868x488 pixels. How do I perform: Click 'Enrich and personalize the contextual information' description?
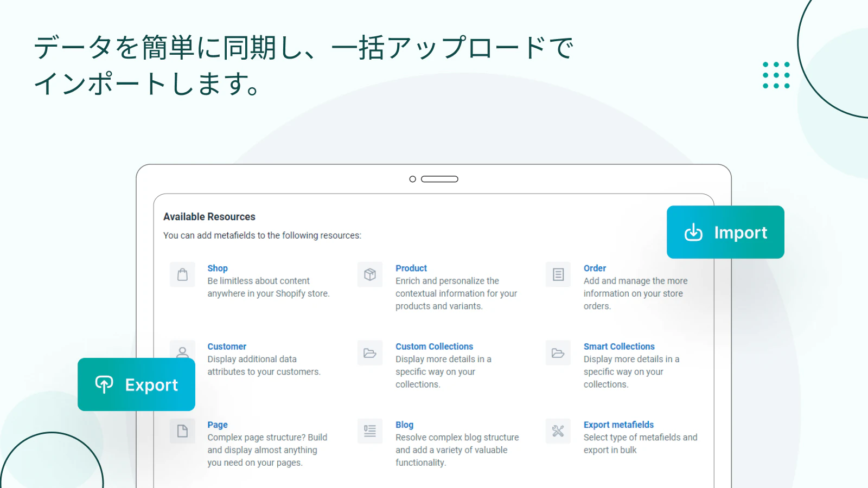tap(456, 293)
